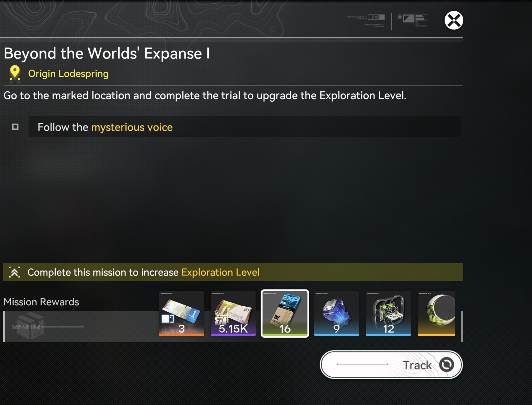532x405 pixels.
Task: Select the blue ticket reward showing 3
Action: (x=182, y=313)
